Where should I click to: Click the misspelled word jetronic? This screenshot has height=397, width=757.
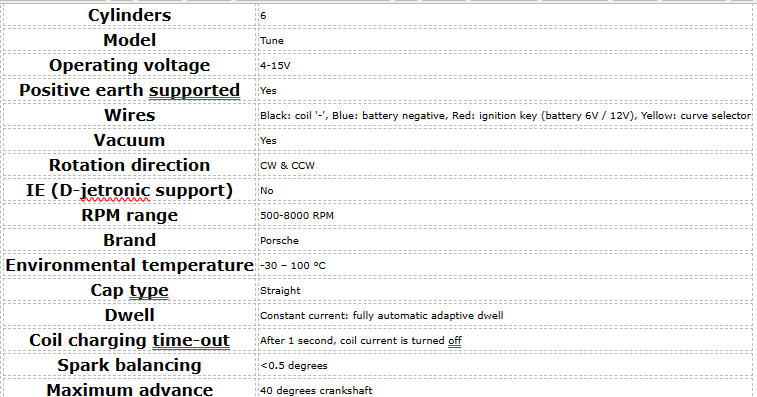pos(115,190)
